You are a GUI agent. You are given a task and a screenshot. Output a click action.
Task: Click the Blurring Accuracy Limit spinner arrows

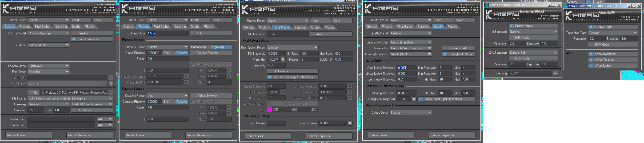(x=414, y=99)
